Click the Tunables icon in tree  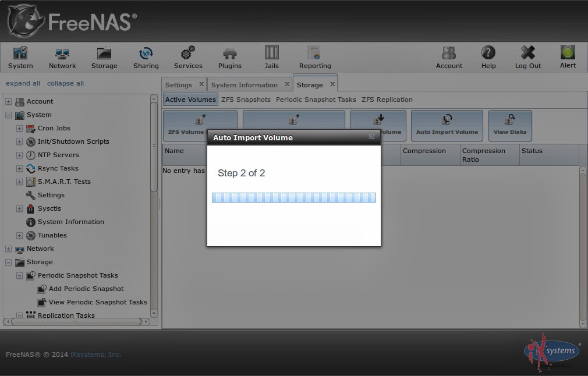click(x=31, y=235)
